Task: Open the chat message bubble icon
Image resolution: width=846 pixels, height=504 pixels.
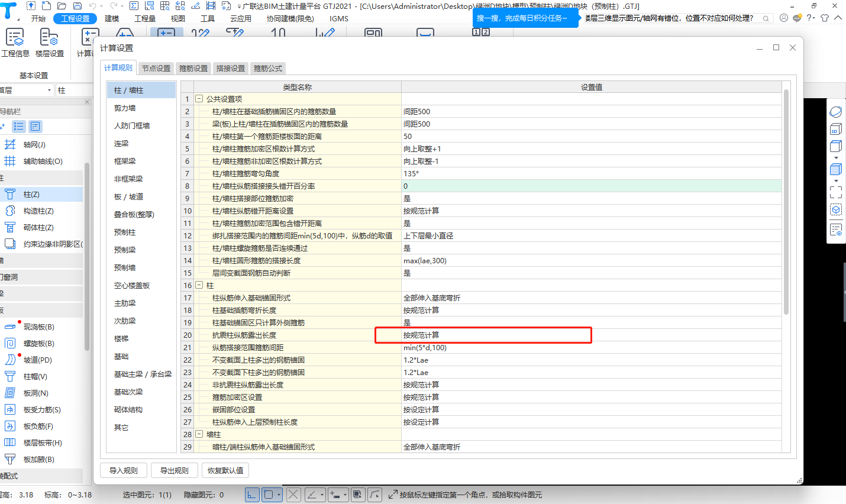Action: [797, 18]
